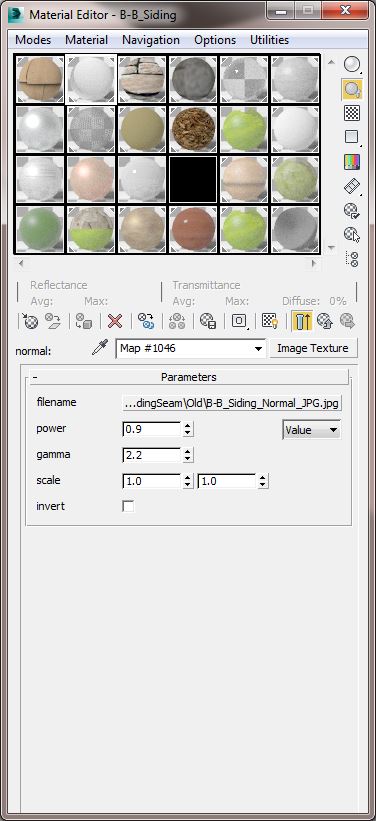Image resolution: width=376 pixels, height=821 pixels.
Task: Select the tan wood siding sample slot
Action: (x=40, y=80)
